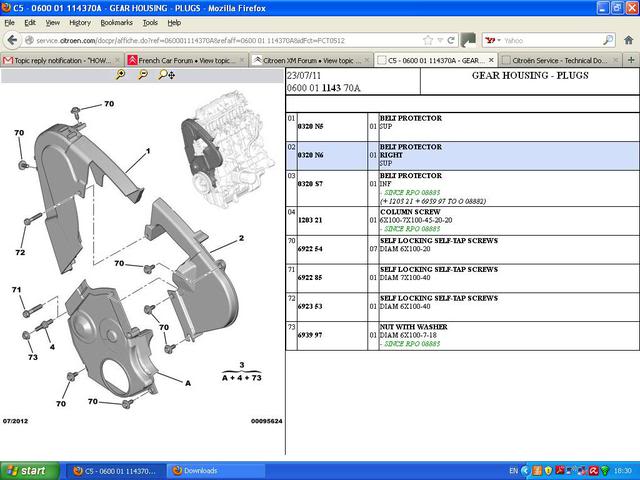Click inside the Yahoo search field
This screenshot has width=640, height=480.
(x=551, y=40)
